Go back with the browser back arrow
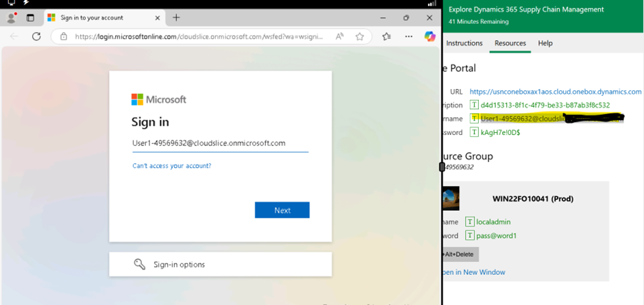 [14, 36]
